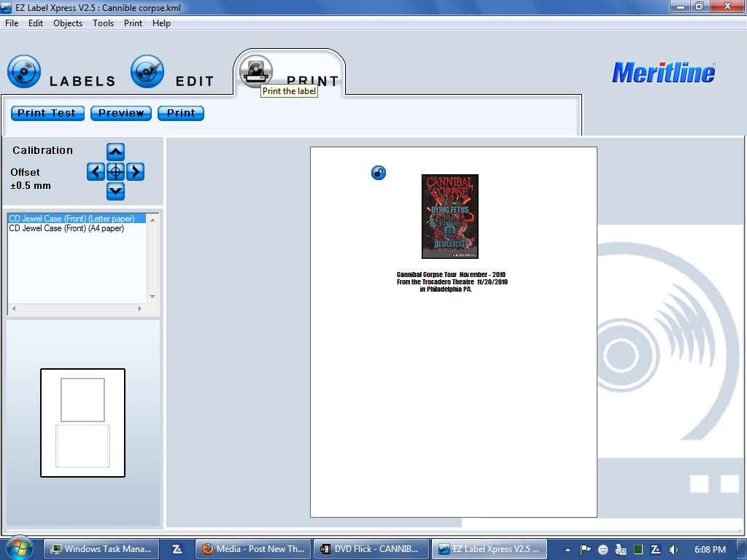Click the 'in Philadelphia PA.' text line
The width and height of the screenshot is (747, 560).
point(446,289)
